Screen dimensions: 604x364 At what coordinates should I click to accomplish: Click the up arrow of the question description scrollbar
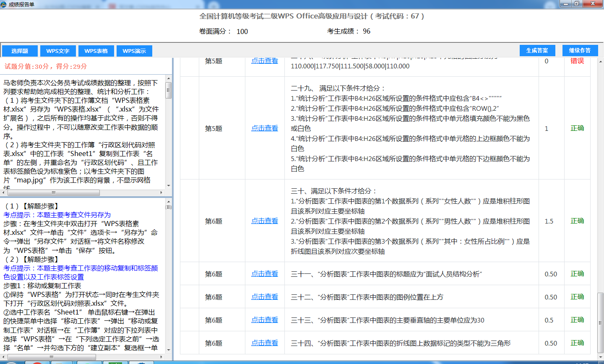click(x=169, y=78)
